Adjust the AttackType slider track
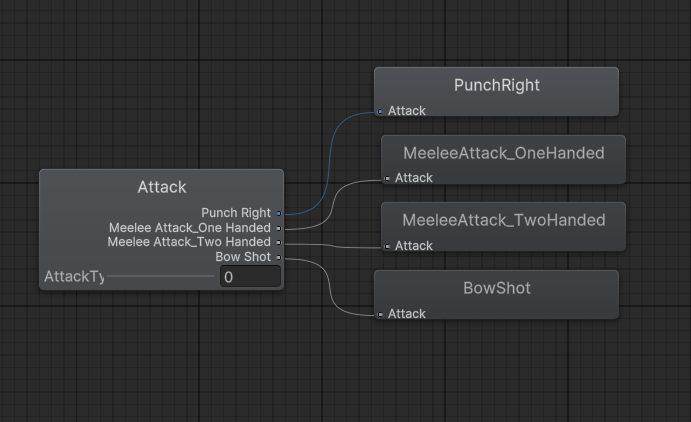This screenshot has height=422, width=691. point(160,276)
